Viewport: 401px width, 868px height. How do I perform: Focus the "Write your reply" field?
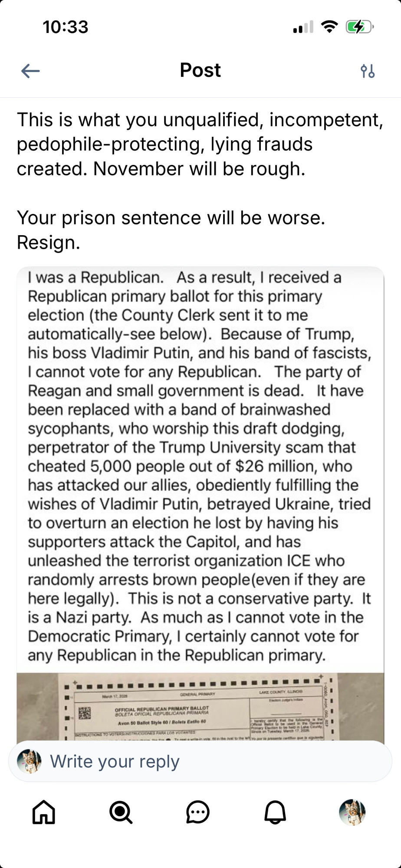pyautogui.click(x=208, y=761)
